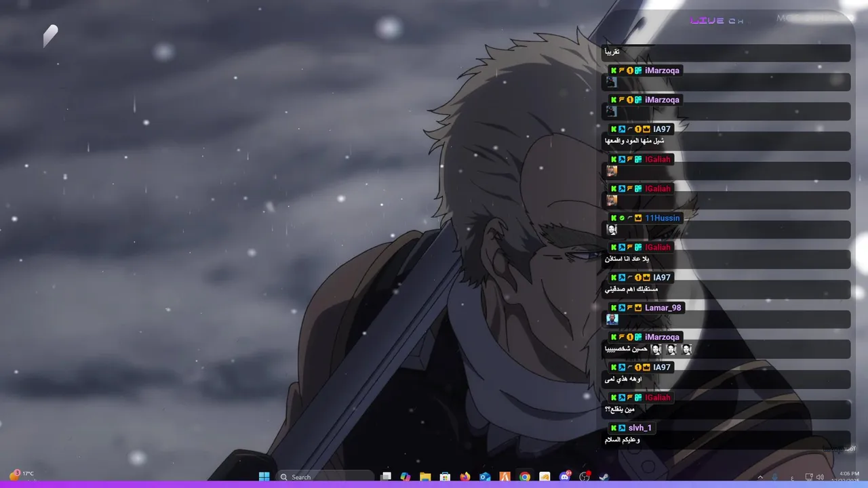
Task: Click the blue moderator badge beside slvh_1
Action: [622, 428]
